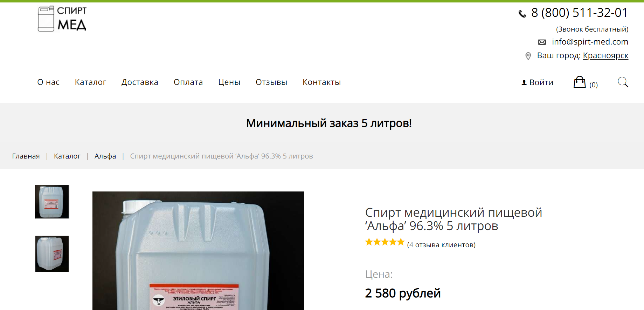Go to the Оплата page
The width and height of the screenshot is (644, 310).
point(188,82)
